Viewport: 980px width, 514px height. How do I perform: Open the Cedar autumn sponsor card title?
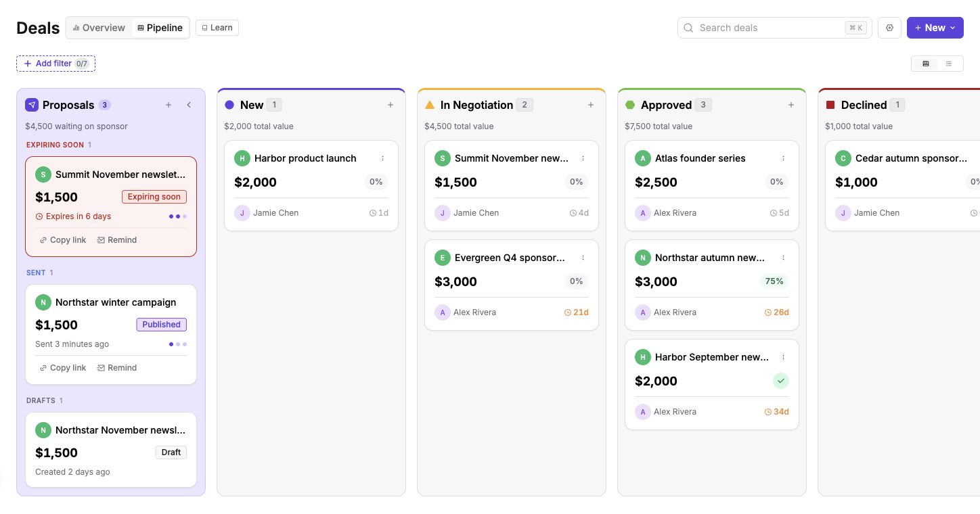pyautogui.click(x=912, y=158)
